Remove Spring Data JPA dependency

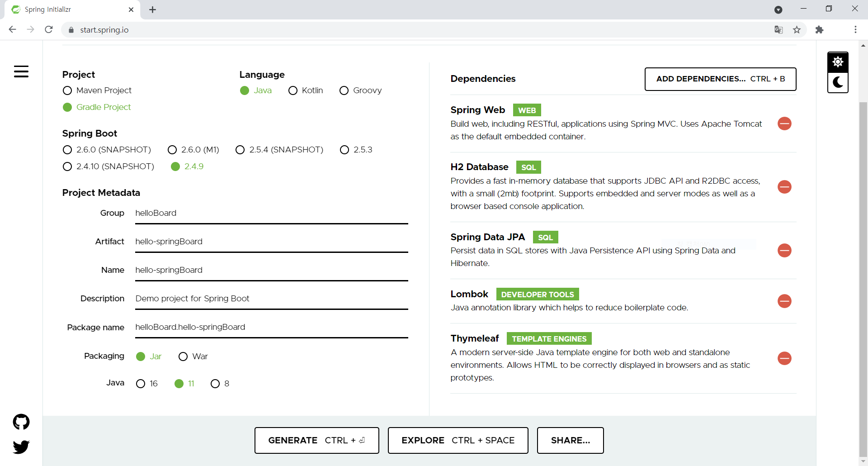point(784,250)
